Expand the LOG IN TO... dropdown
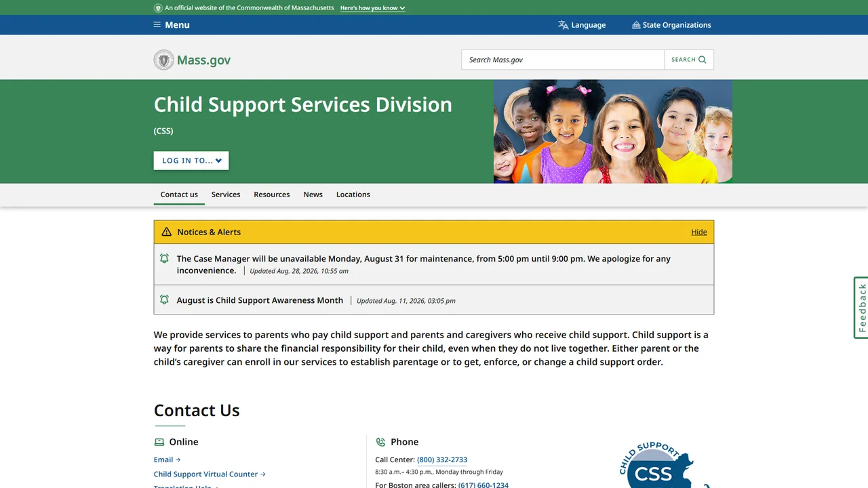 [x=191, y=161]
